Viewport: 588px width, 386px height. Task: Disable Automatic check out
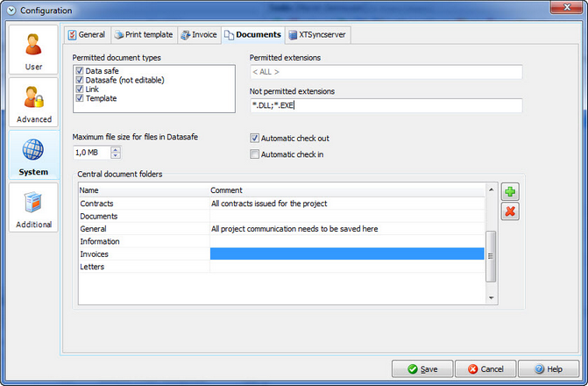click(255, 139)
